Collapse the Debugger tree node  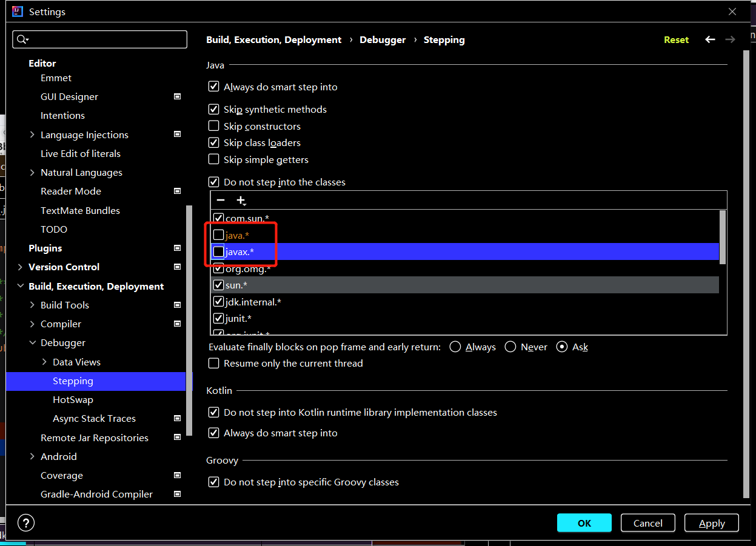[33, 342]
